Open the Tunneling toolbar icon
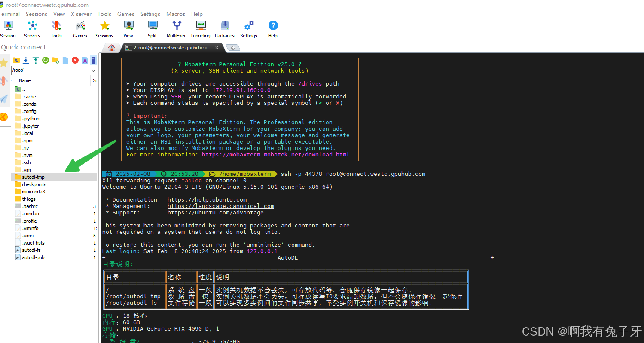Screen dimensions: 644x343 point(201,29)
